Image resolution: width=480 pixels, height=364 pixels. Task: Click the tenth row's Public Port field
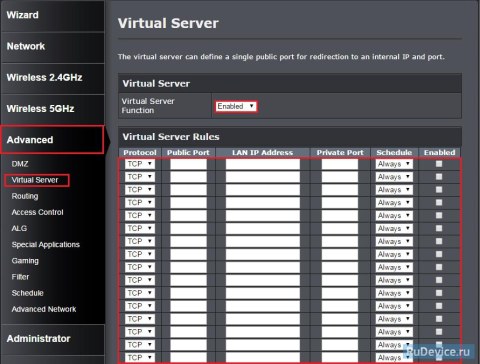point(188,280)
